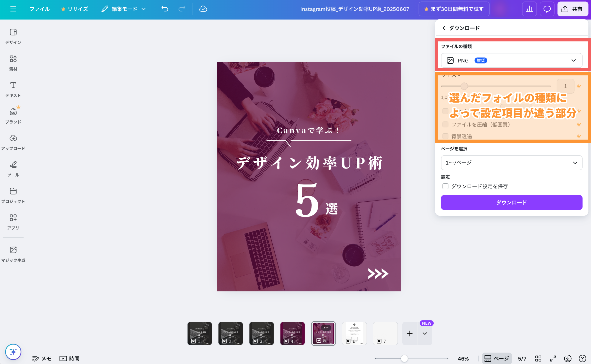Check cloud save status icon
Viewport: 591px width, 364px height.
click(203, 9)
